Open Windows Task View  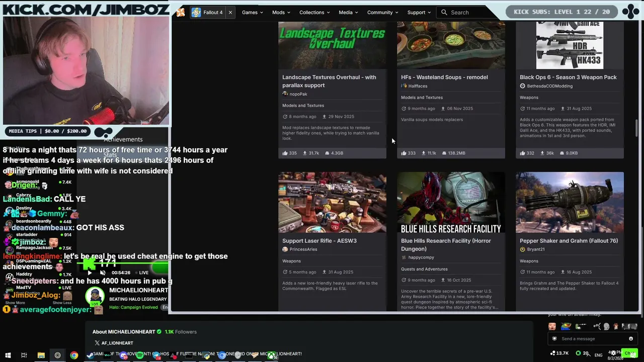point(24,355)
